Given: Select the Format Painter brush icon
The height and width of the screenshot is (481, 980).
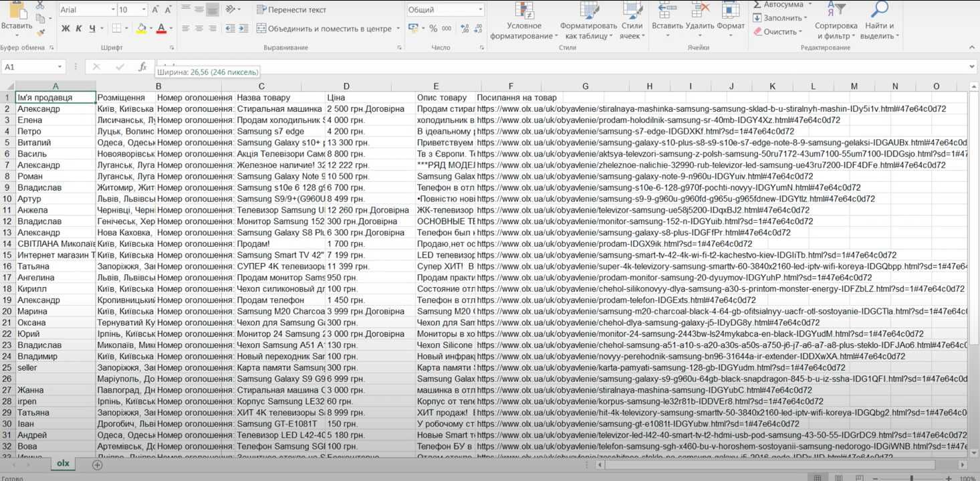Looking at the screenshot, I should (40, 31).
